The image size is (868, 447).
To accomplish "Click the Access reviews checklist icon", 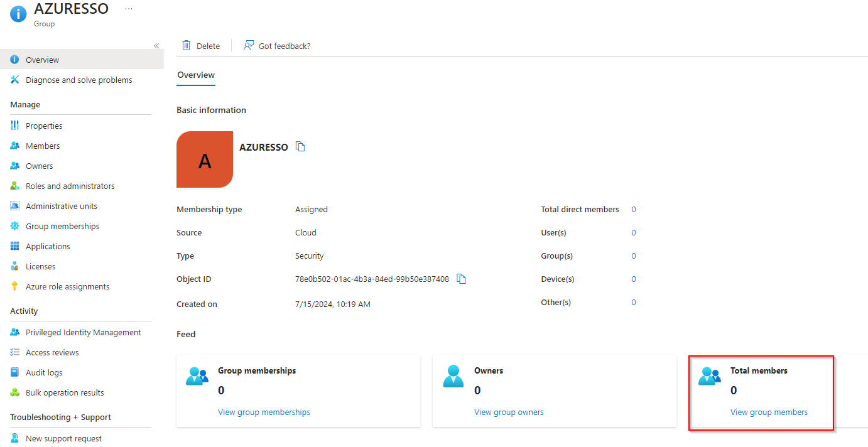I will (x=15, y=352).
